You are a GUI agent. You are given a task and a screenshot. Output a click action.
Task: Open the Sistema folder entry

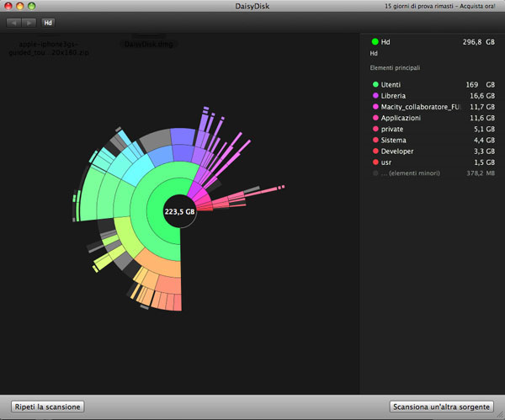click(395, 140)
